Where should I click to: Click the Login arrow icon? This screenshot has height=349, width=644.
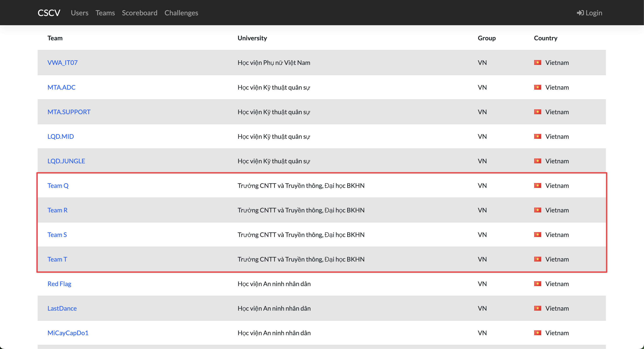[580, 13]
